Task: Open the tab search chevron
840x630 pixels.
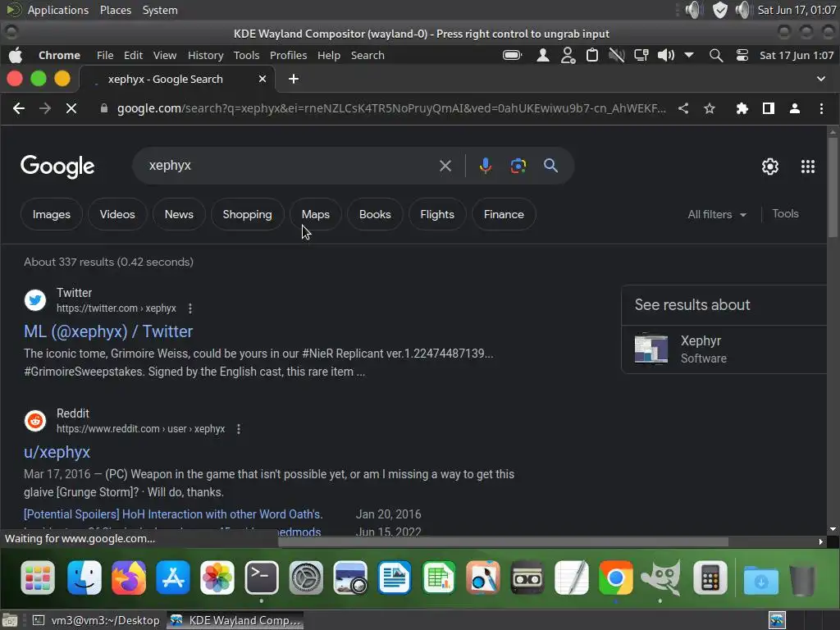Action: coord(820,79)
